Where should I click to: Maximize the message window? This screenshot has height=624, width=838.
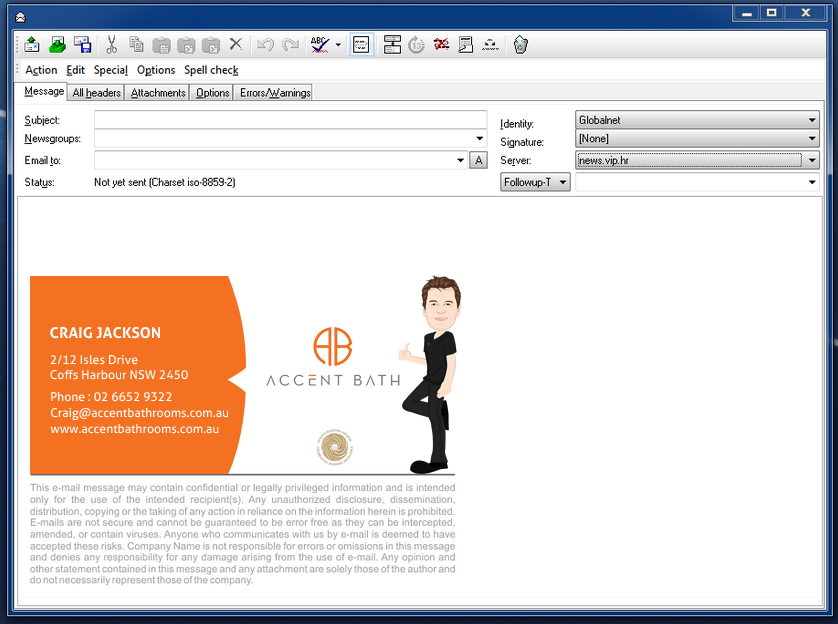click(x=771, y=13)
